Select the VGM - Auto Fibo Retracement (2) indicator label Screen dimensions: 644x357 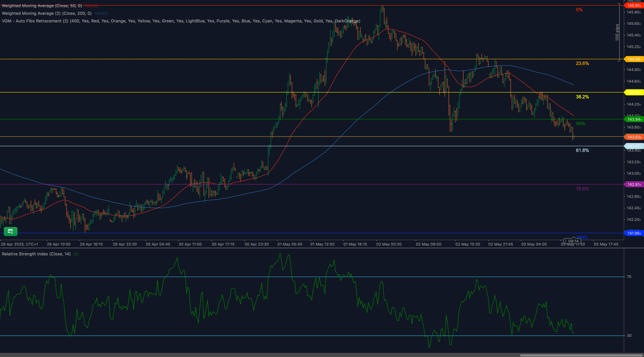(181, 21)
